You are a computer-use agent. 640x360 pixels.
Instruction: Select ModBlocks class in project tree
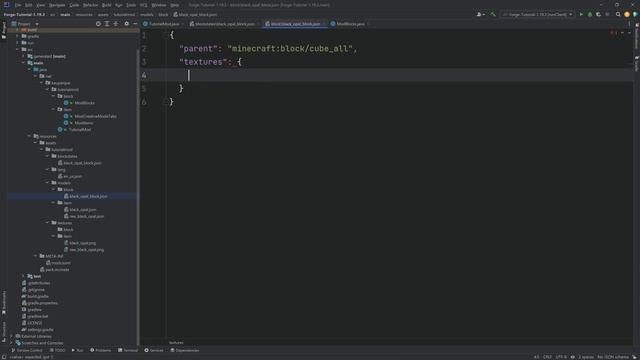84,103
